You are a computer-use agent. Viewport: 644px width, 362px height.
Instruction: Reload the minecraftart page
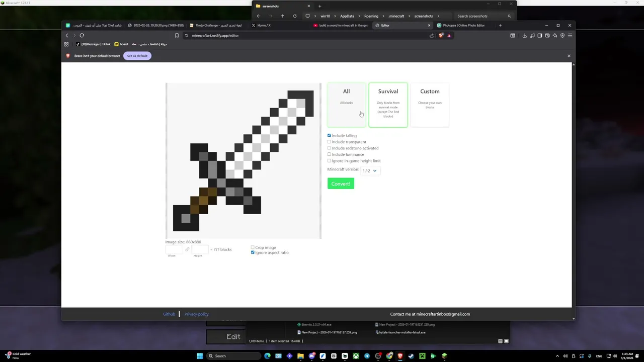(x=82, y=35)
